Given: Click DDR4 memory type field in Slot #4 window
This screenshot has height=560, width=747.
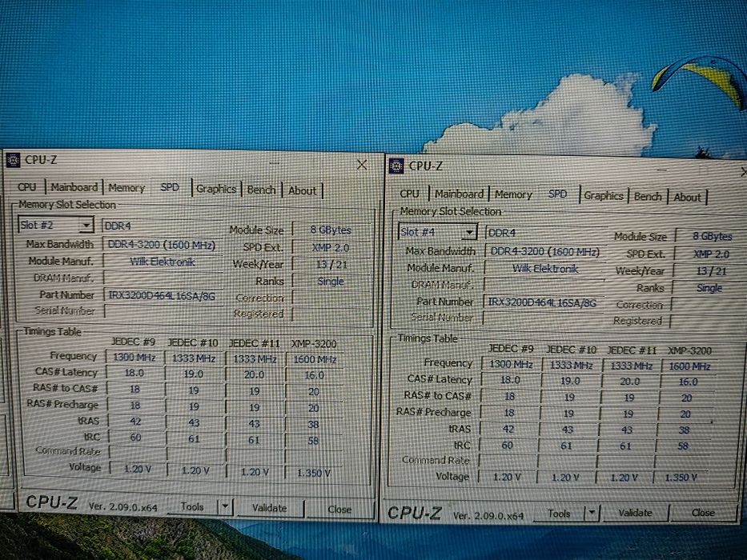Looking at the screenshot, I should click(546, 233).
